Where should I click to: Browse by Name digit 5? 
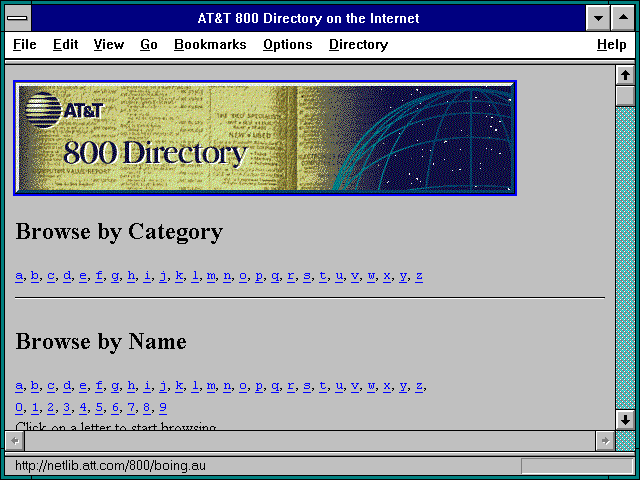tap(99, 407)
